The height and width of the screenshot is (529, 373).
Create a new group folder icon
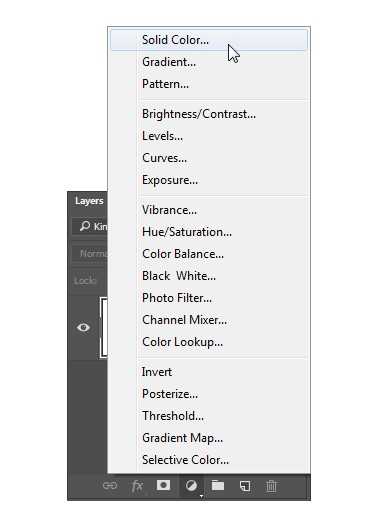coord(218,485)
